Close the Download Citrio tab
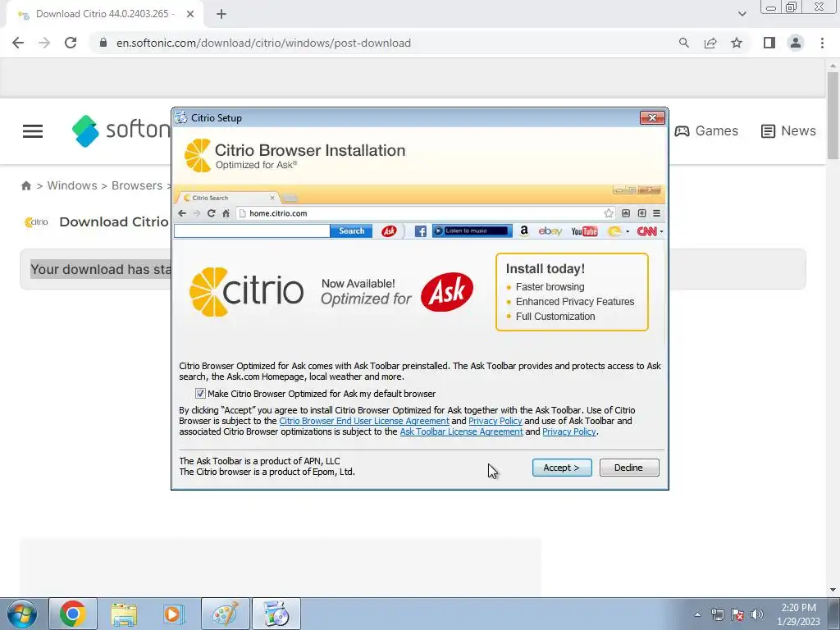840x630 pixels. tap(190, 15)
